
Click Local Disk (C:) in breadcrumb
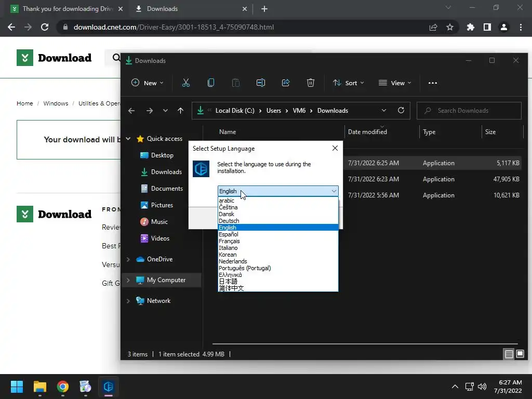(235, 111)
